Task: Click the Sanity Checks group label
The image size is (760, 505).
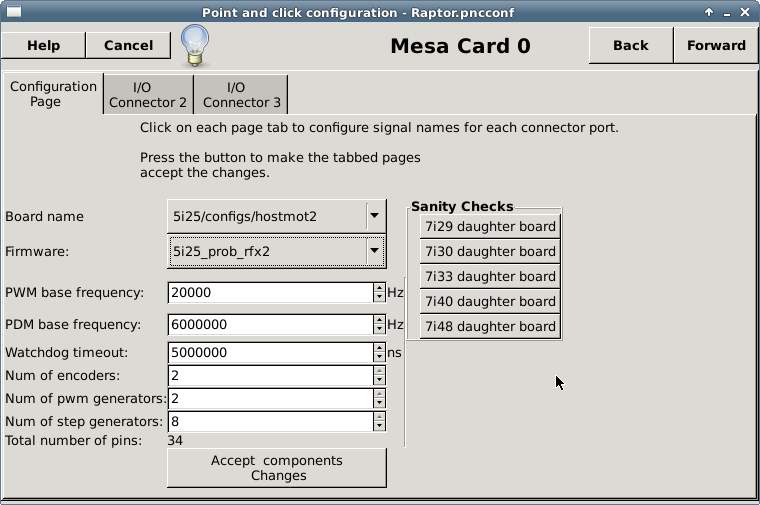Action: pos(462,206)
